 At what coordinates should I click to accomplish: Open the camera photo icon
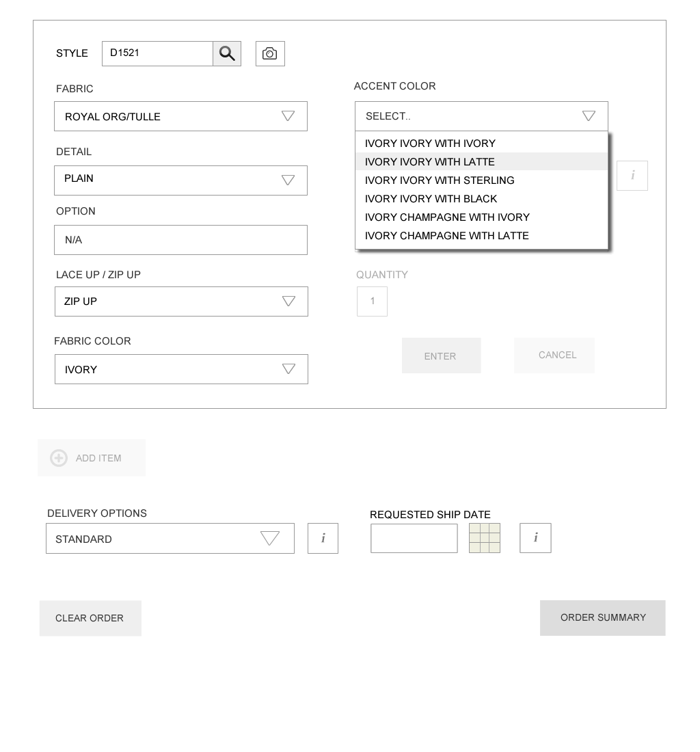tap(270, 53)
